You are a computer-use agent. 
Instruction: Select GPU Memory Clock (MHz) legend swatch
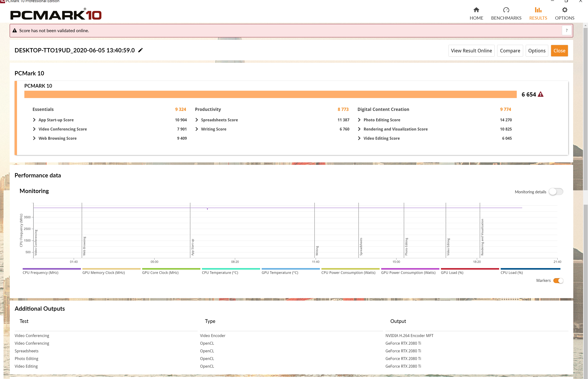coord(112,269)
